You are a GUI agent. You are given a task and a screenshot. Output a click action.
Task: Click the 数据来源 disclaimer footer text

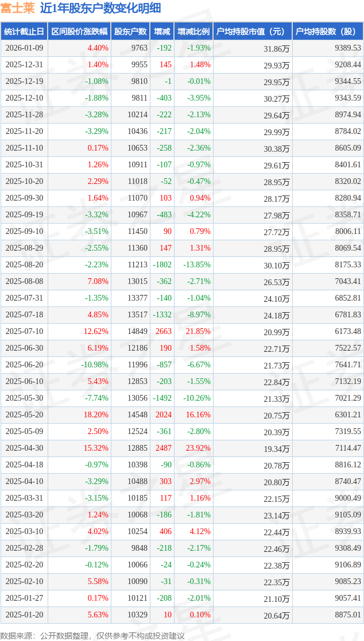click(93, 635)
